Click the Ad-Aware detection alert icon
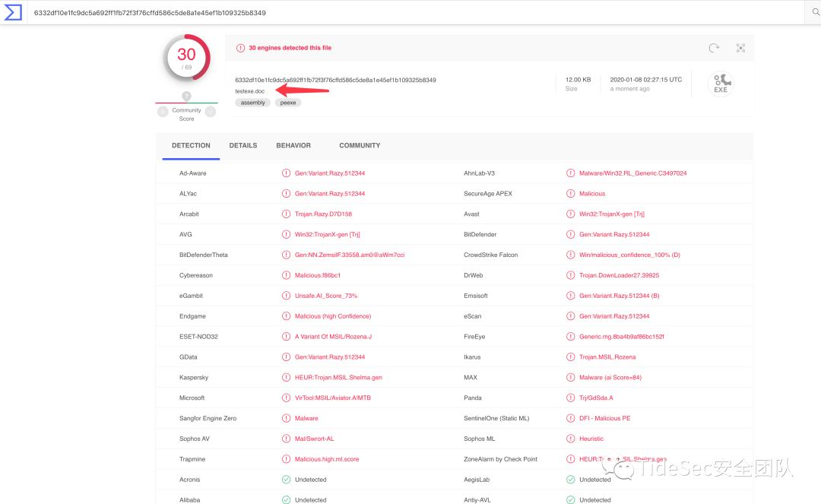 point(286,173)
